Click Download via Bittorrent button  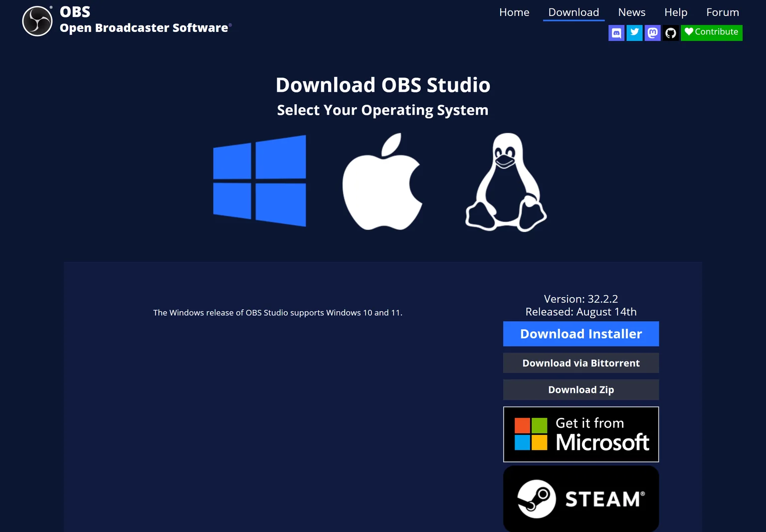click(x=581, y=363)
